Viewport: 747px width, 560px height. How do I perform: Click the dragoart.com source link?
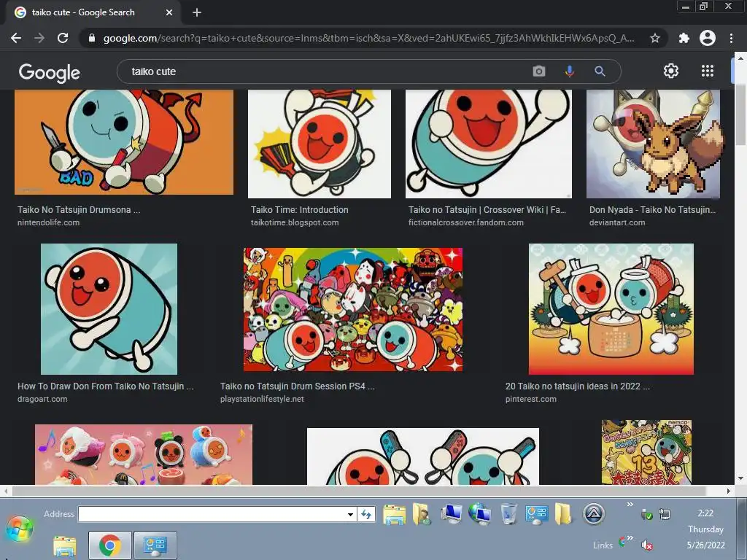(42, 399)
